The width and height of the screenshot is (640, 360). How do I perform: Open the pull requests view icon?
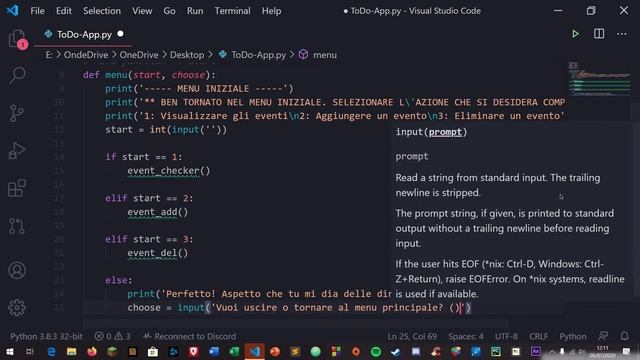point(17,226)
